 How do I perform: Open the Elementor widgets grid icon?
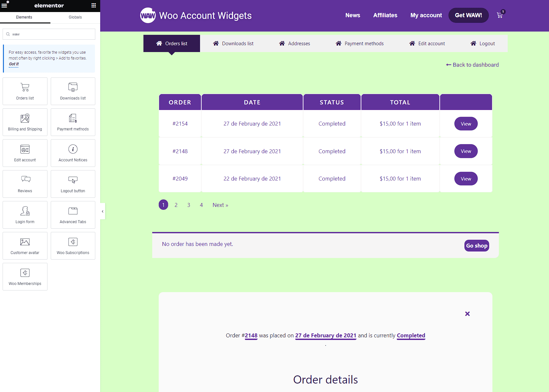click(94, 6)
